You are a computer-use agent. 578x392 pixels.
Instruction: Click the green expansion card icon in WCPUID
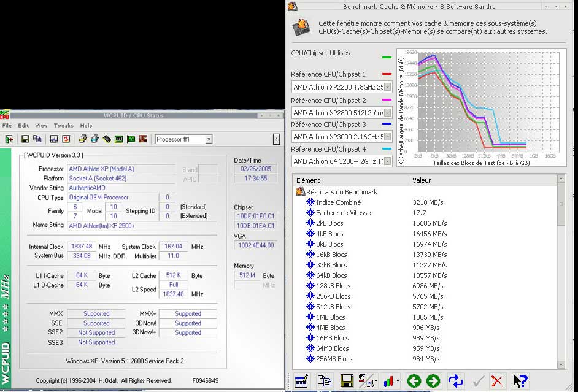pyautogui.click(x=131, y=139)
